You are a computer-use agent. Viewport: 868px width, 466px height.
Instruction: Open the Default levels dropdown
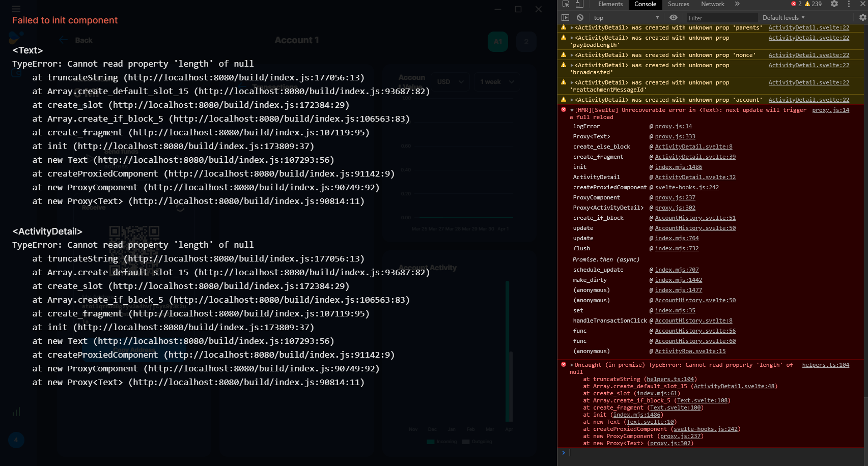tap(783, 17)
